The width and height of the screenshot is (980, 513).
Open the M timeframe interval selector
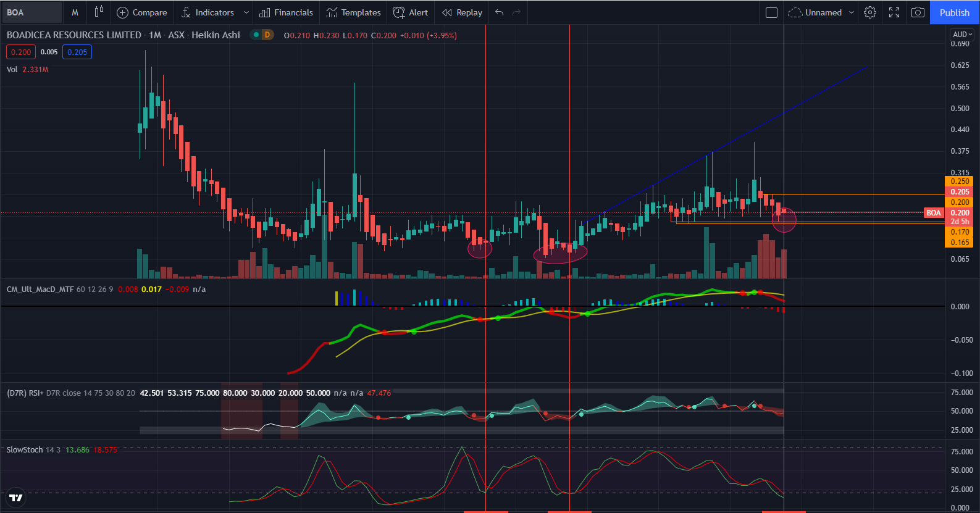tap(75, 12)
